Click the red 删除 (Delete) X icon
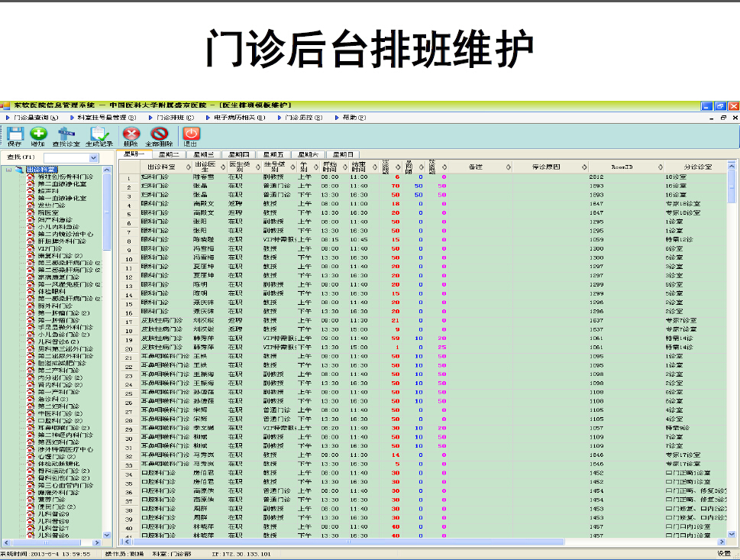Image resolution: width=740 pixels, height=560 pixels. pos(131,134)
